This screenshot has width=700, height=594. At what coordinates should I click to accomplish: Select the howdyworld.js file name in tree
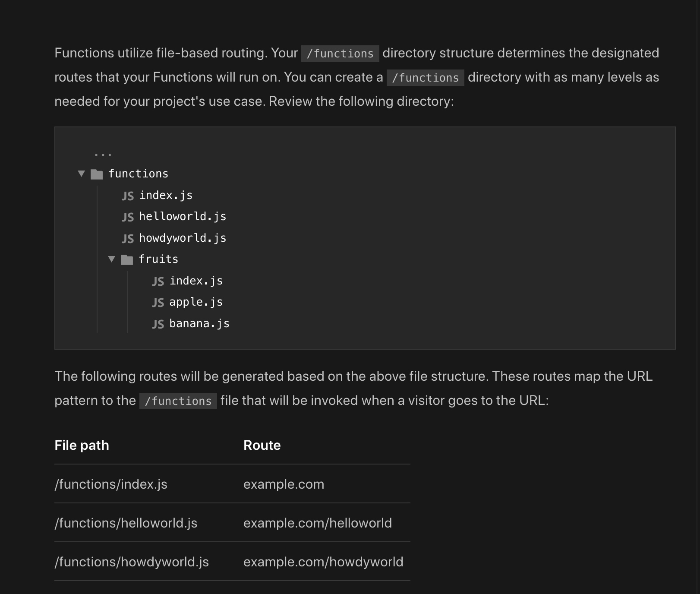[183, 238]
